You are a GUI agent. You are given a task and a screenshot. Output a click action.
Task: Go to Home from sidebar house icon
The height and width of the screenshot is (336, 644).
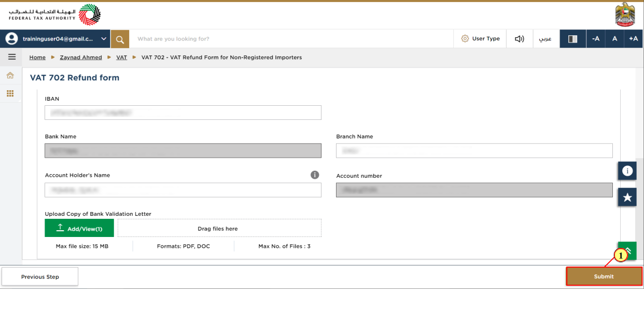point(10,76)
